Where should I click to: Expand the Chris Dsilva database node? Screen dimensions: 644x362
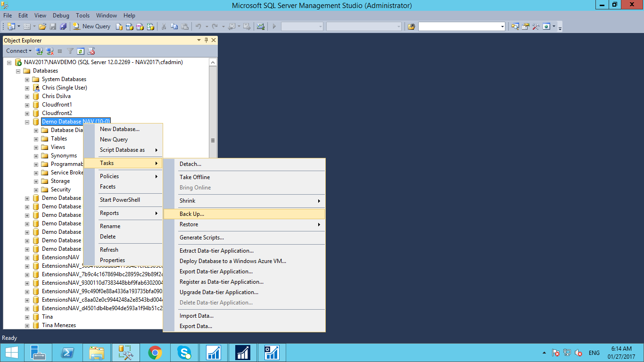27,96
